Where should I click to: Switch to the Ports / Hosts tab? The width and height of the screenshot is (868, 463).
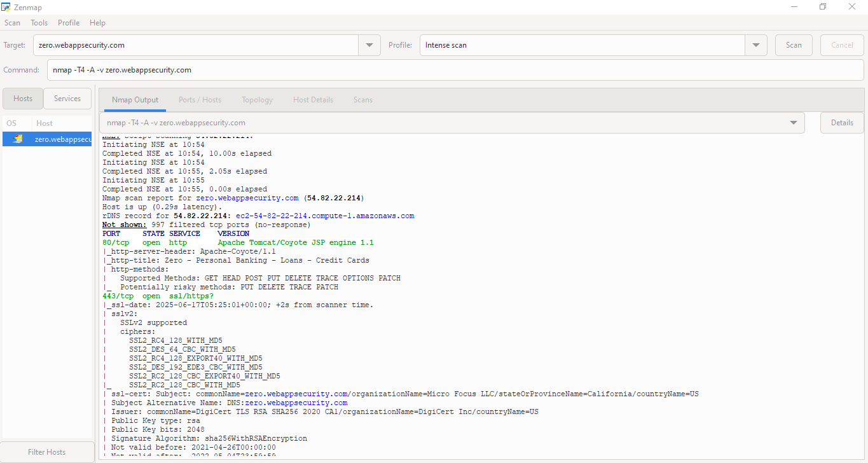[200, 100]
